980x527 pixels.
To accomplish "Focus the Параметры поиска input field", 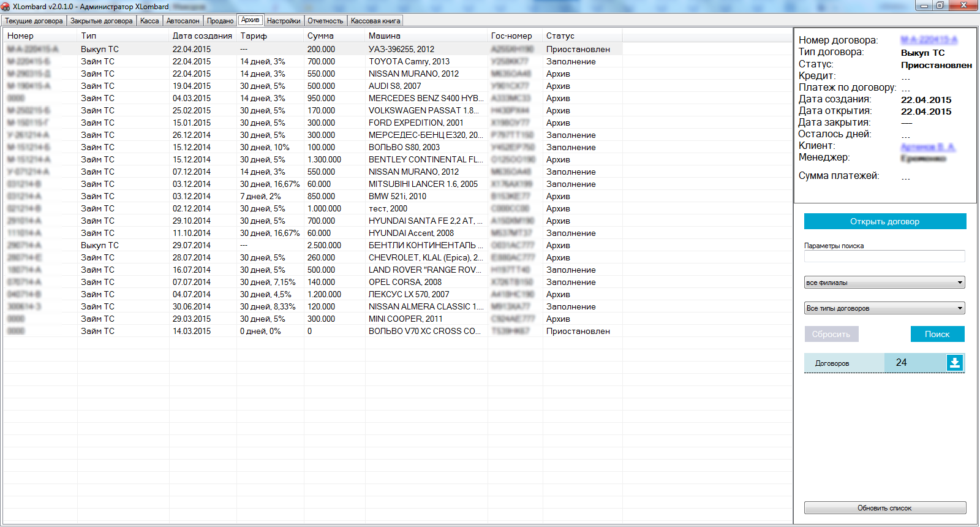I will (884, 256).
